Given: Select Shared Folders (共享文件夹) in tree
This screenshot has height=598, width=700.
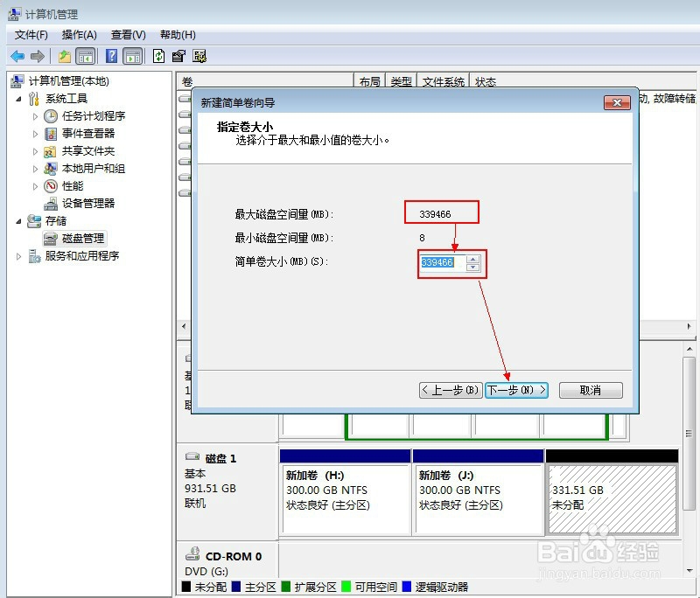Looking at the screenshot, I should 88,151.
